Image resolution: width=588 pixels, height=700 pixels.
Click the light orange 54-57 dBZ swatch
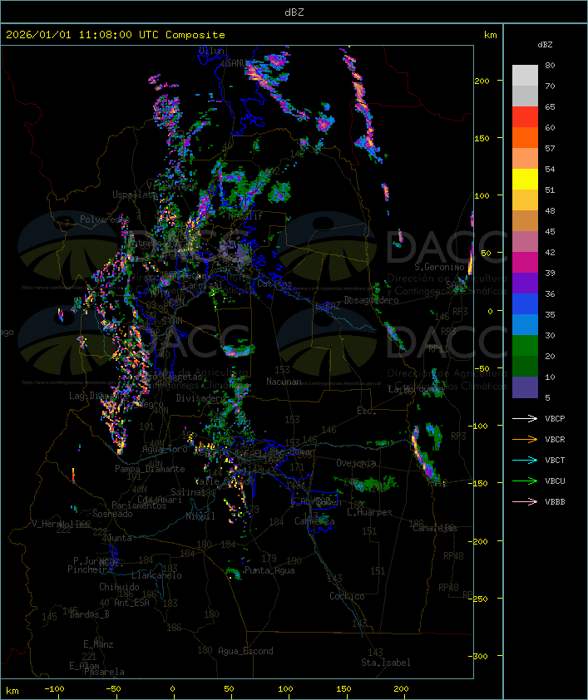point(525,159)
